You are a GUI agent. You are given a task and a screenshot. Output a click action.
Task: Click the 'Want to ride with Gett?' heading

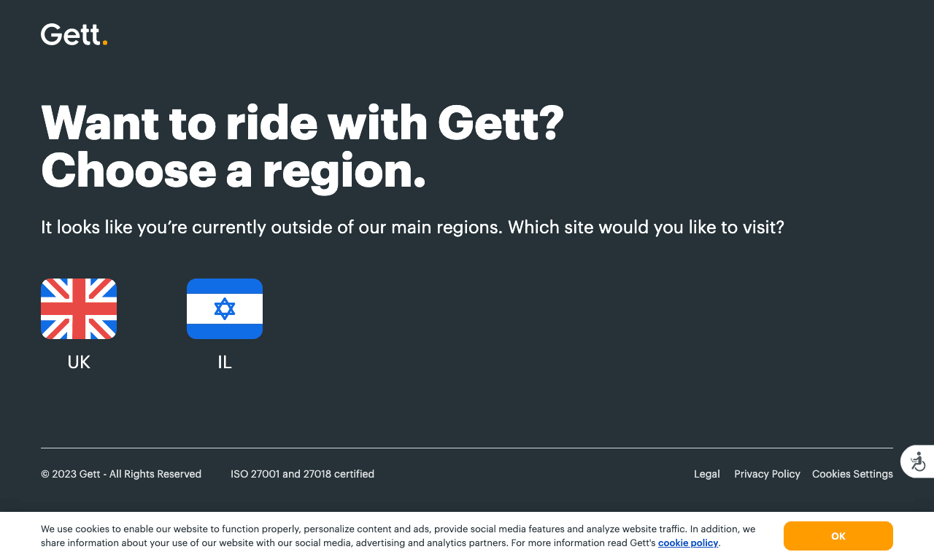pyautogui.click(x=303, y=122)
